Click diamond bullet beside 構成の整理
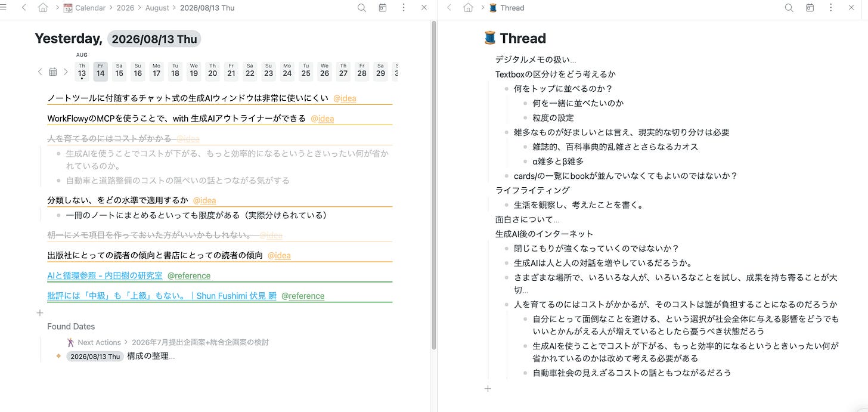 (x=58, y=356)
